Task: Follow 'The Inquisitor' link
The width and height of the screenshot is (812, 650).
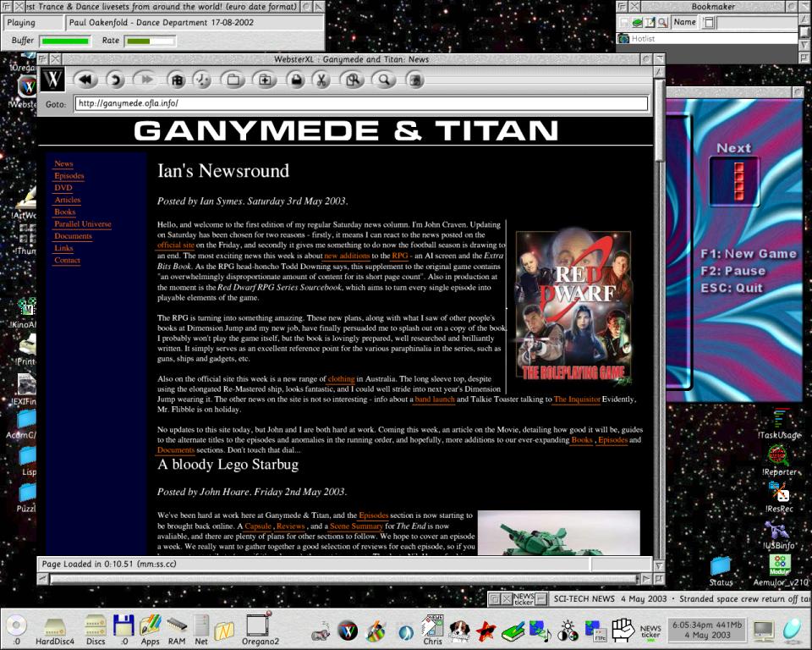Action: click(577, 399)
